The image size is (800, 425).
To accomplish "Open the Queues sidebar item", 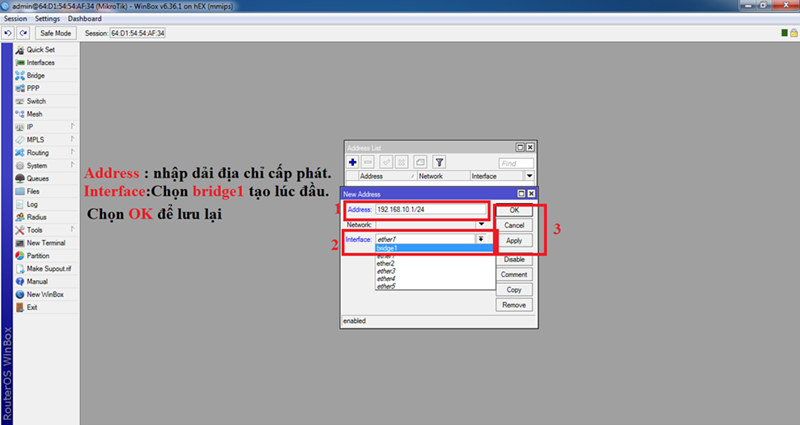I will pyautogui.click(x=38, y=178).
